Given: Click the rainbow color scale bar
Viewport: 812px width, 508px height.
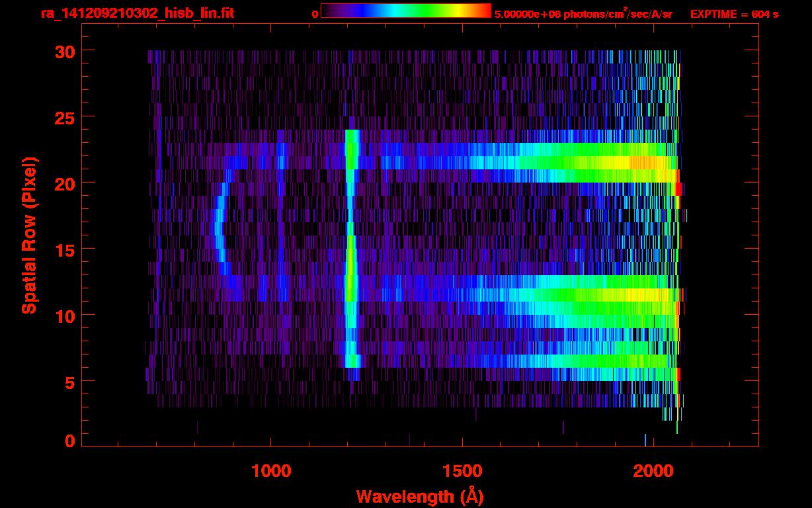Looking at the screenshot, I should tap(406, 11).
